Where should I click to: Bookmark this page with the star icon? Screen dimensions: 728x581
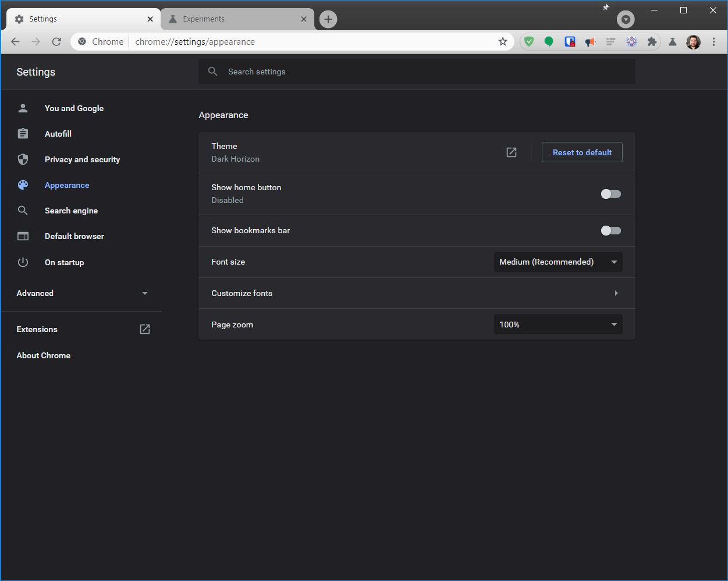[502, 41]
